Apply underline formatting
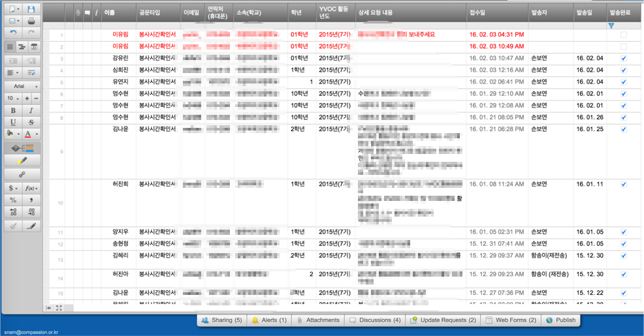644x336 pixels. [x=13, y=122]
